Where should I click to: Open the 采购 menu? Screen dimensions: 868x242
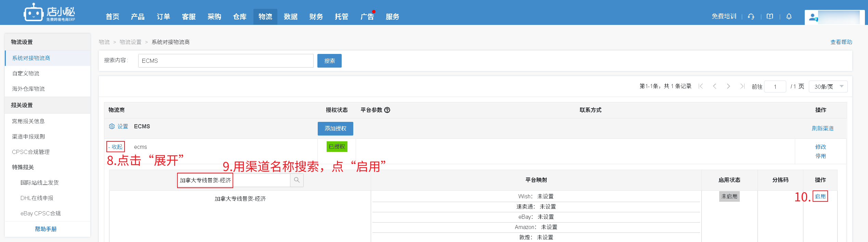click(x=214, y=17)
